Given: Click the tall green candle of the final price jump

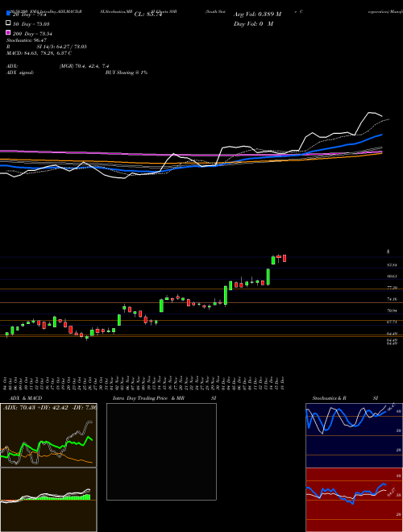Looking at the screenshot, I should tap(268, 276).
